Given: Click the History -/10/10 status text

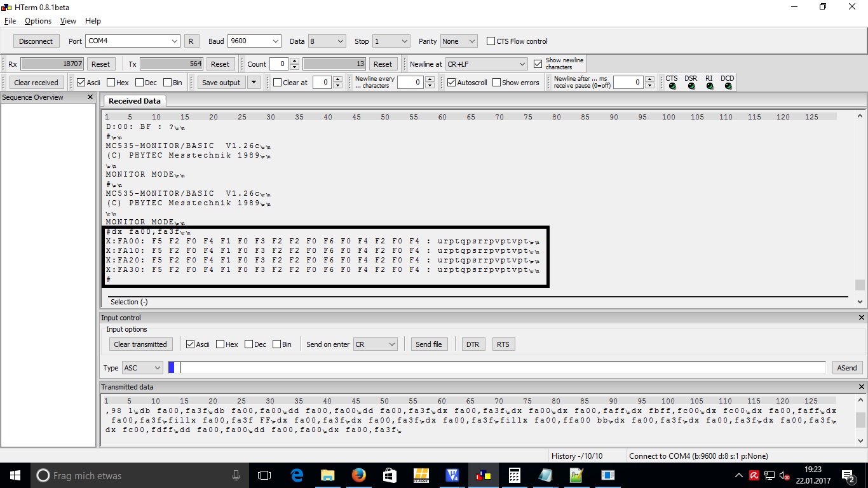Looking at the screenshot, I should point(577,456).
